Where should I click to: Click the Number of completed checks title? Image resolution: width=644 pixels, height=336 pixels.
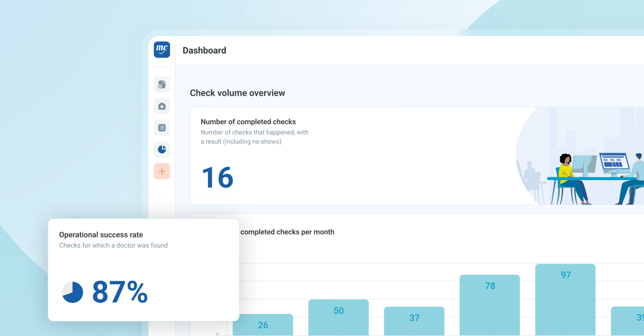click(x=248, y=122)
